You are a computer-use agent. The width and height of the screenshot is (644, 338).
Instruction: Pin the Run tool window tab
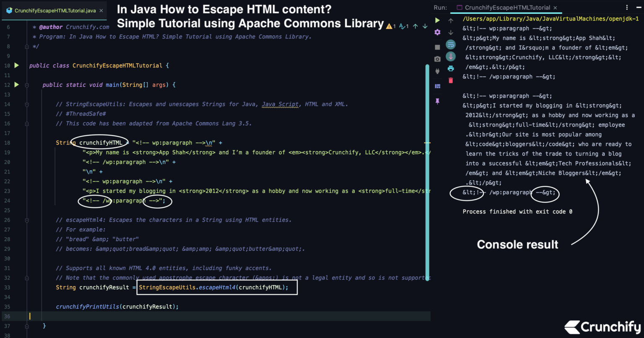(x=437, y=101)
